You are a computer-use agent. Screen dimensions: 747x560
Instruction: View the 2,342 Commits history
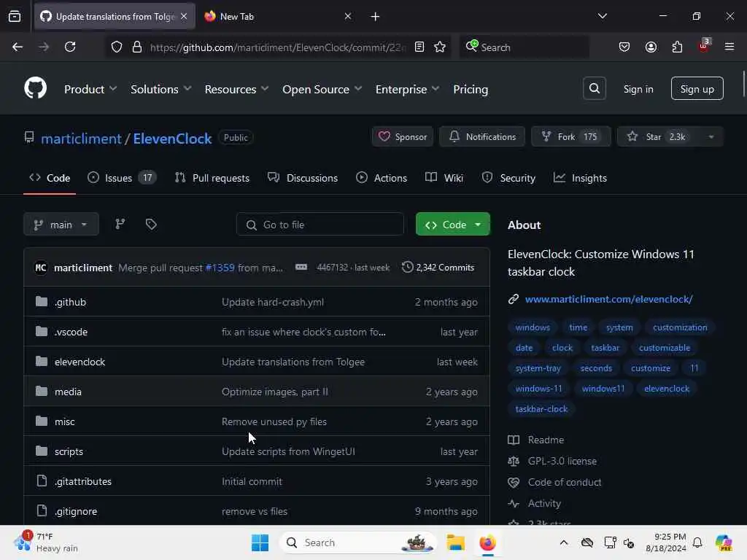point(438,267)
